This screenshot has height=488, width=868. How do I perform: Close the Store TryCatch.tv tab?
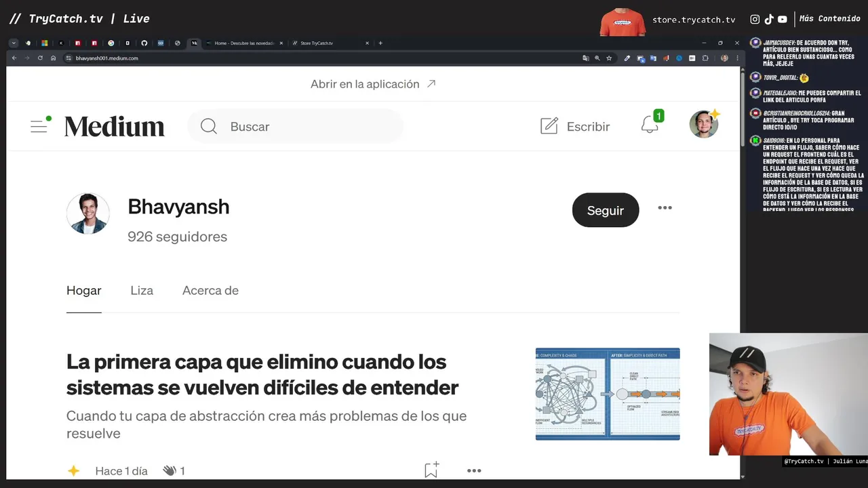[x=368, y=43]
